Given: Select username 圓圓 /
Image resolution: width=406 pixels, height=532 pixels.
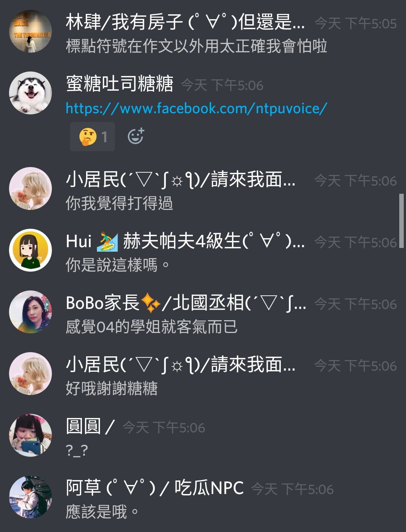Looking at the screenshot, I should click(90, 426).
